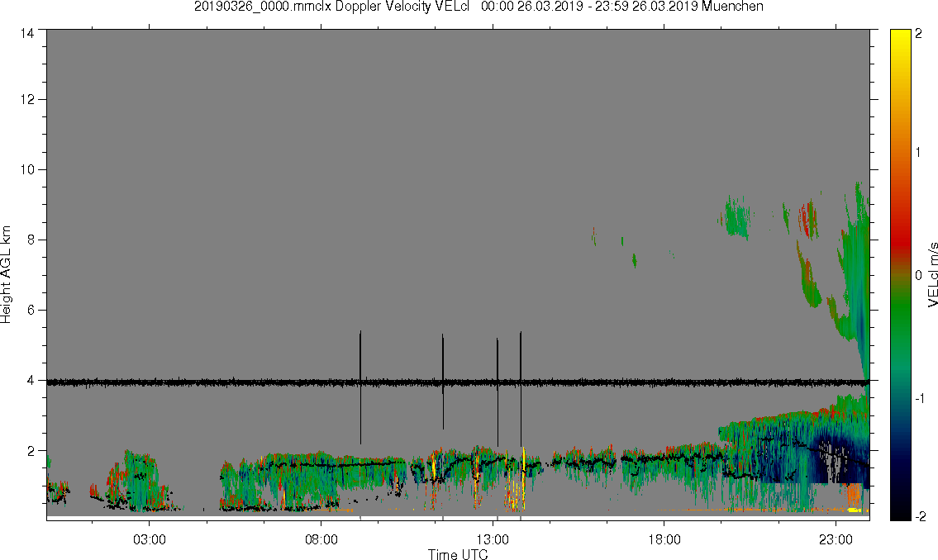938x560 pixels.
Task: Click the colorbar value 1 label
Action: tap(919, 153)
